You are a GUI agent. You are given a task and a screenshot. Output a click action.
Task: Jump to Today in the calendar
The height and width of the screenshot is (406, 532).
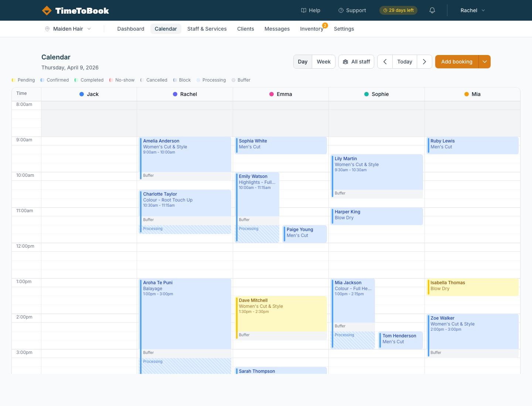point(405,62)
